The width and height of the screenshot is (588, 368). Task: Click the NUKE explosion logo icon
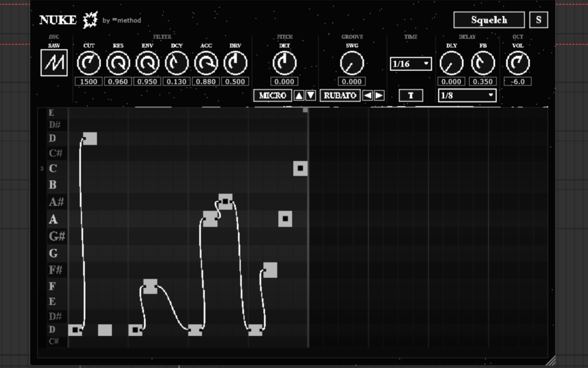point(89,20)
